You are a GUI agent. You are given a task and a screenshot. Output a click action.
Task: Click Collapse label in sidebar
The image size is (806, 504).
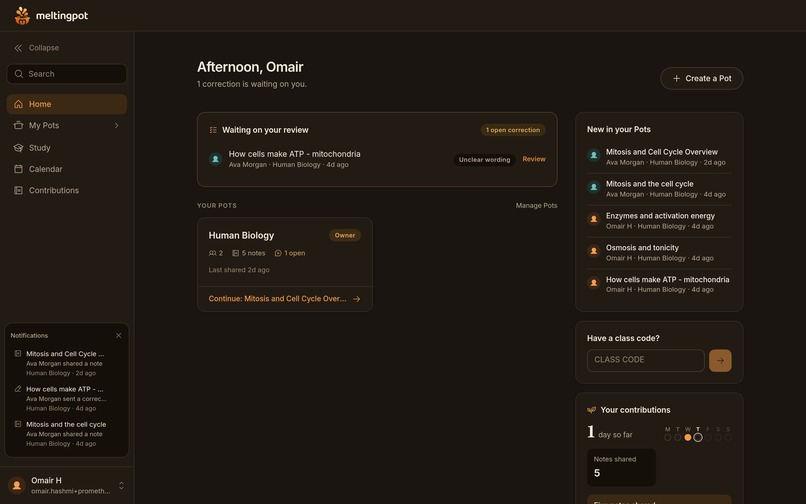[44, 48]
